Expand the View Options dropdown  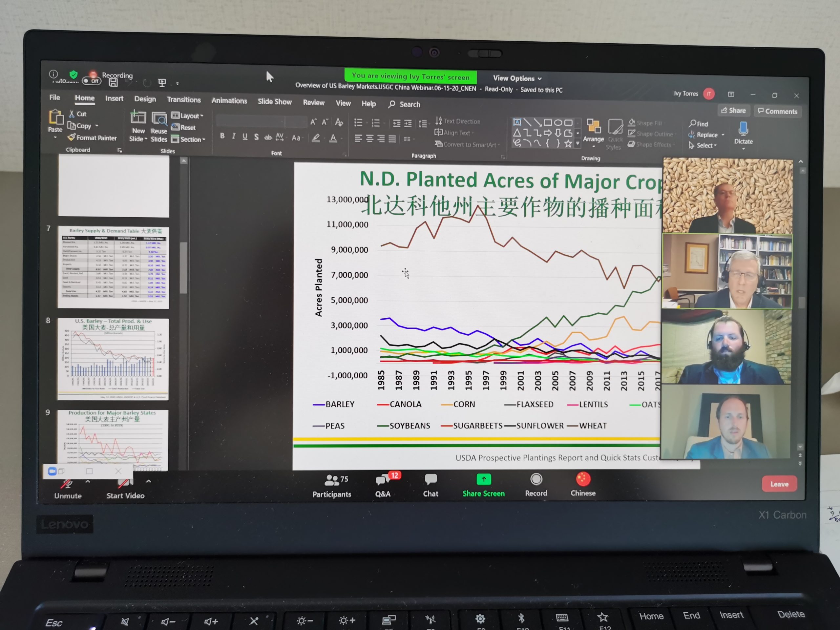click(517, 78)
